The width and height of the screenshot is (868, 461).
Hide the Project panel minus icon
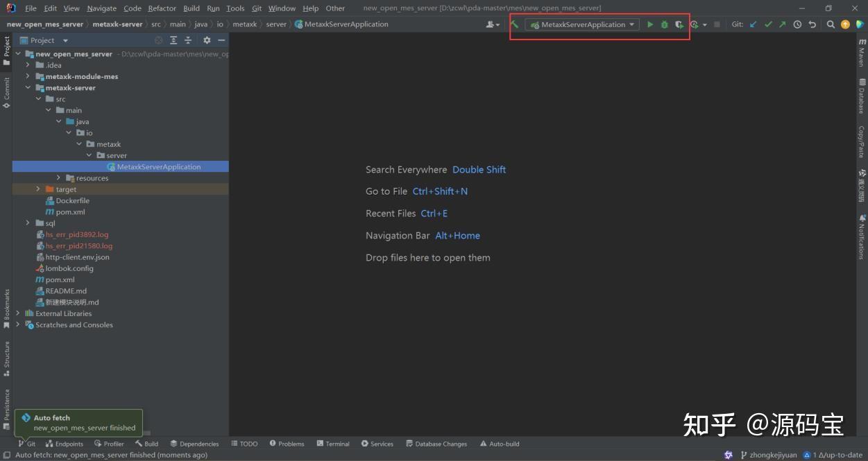coord(221,40)
